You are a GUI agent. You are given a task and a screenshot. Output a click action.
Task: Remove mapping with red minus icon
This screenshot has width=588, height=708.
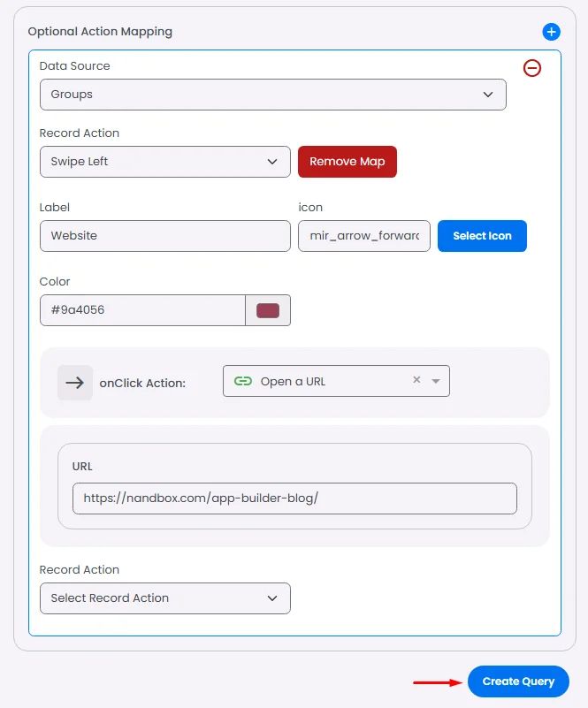532,68
